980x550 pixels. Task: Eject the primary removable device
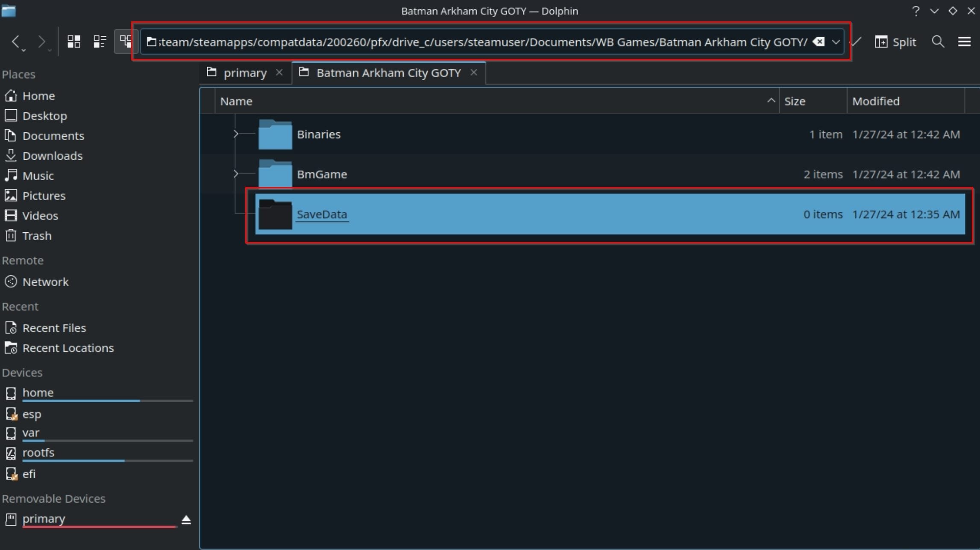click(x=186, y=520)
